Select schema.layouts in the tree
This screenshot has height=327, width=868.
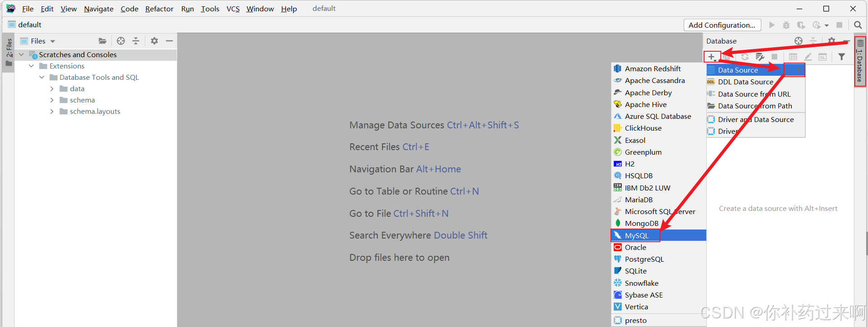(x=95, y=111)
